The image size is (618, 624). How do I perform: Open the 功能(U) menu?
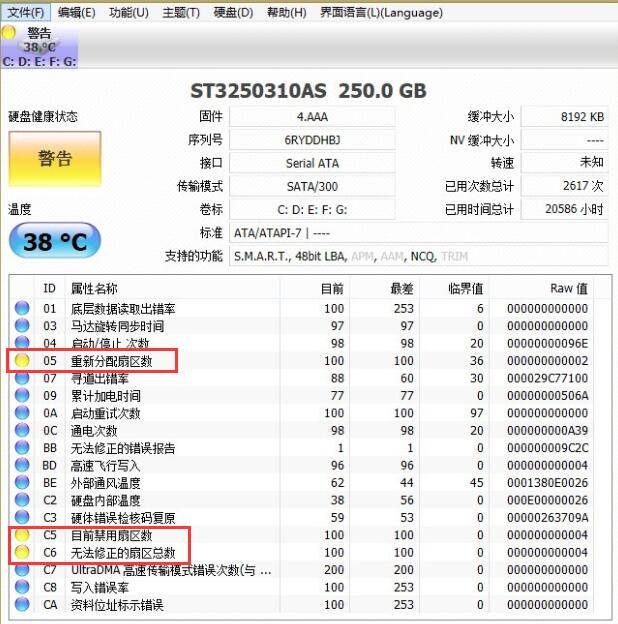pos(128,12)
